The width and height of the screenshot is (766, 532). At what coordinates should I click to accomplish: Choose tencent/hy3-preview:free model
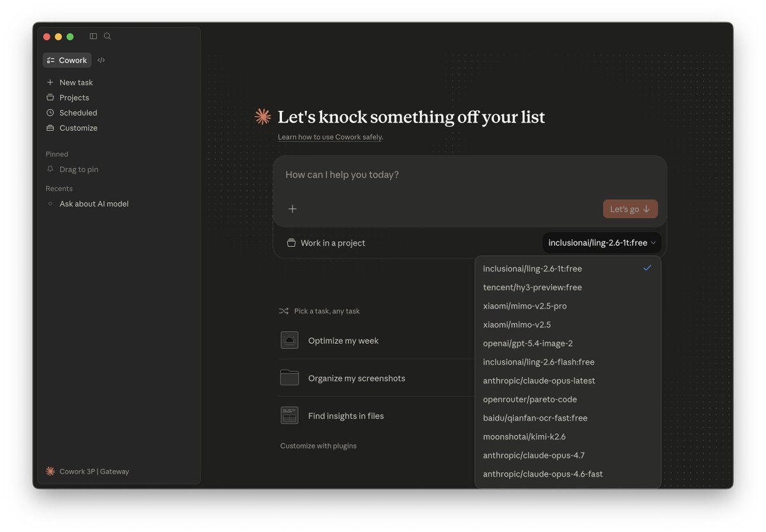(x=567, y=287)
